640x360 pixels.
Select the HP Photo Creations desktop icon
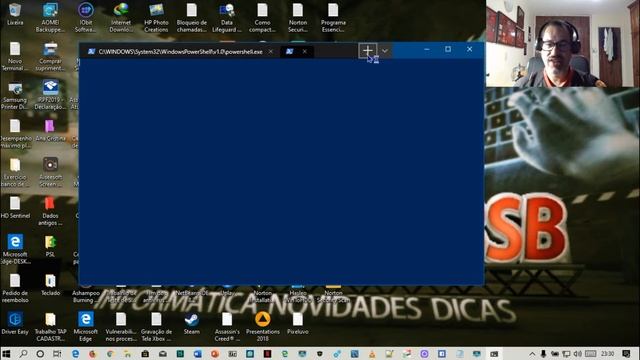(156, 18)
